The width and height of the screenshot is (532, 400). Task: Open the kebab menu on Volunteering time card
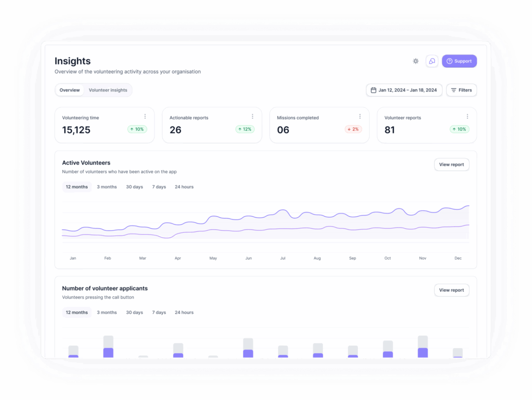(144, 117)
